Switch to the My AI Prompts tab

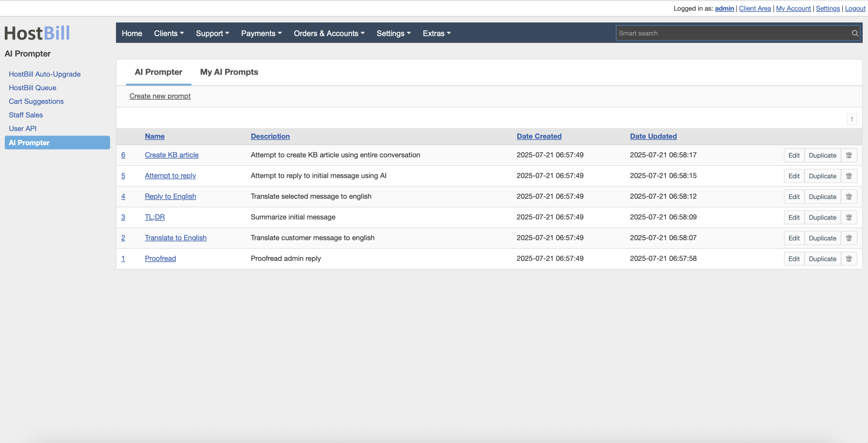[229, 72]
